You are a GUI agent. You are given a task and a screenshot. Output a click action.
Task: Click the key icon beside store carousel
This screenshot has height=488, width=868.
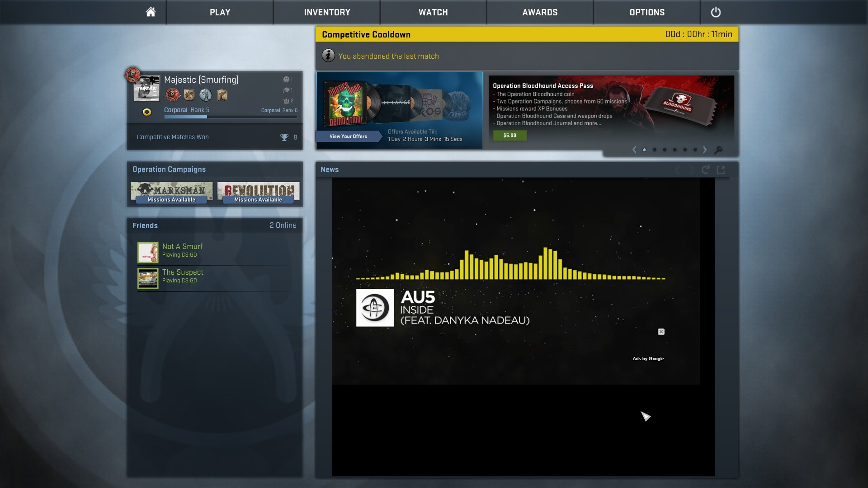(718, 150)
